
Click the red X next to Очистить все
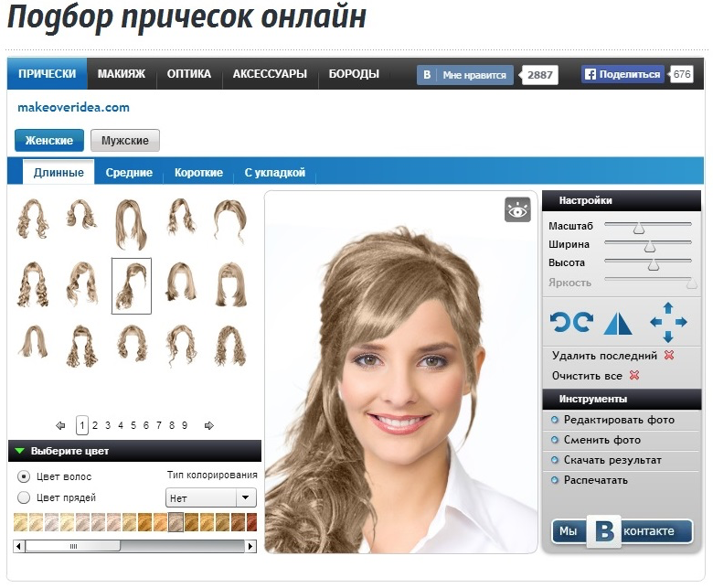click(x=634, y=376)
